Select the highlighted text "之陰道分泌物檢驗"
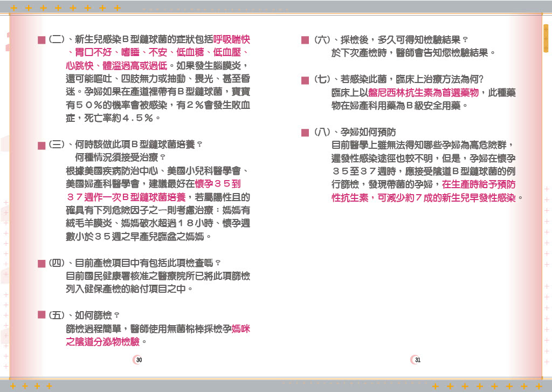552x392 pixels. [102, 341]
